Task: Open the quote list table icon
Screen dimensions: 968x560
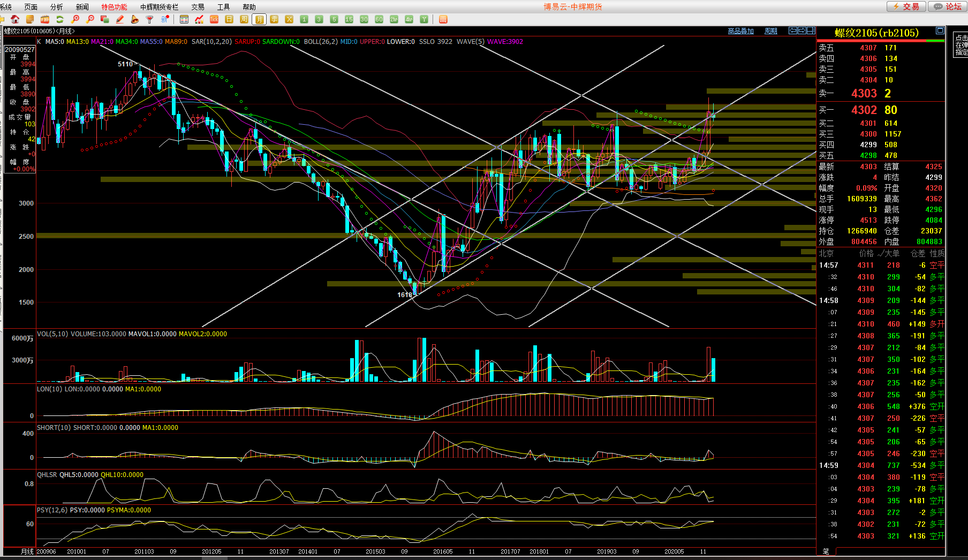Action: tap(184, 19)
